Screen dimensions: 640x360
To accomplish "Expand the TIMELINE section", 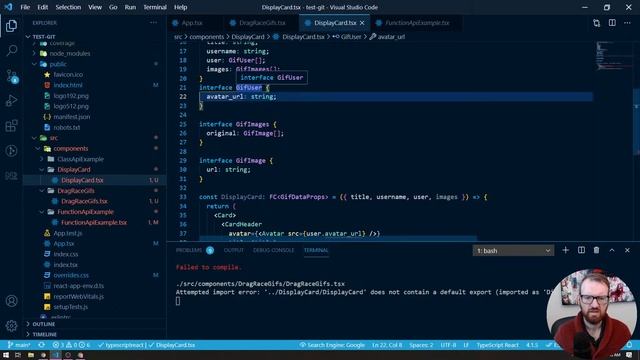I will point(44,334).
